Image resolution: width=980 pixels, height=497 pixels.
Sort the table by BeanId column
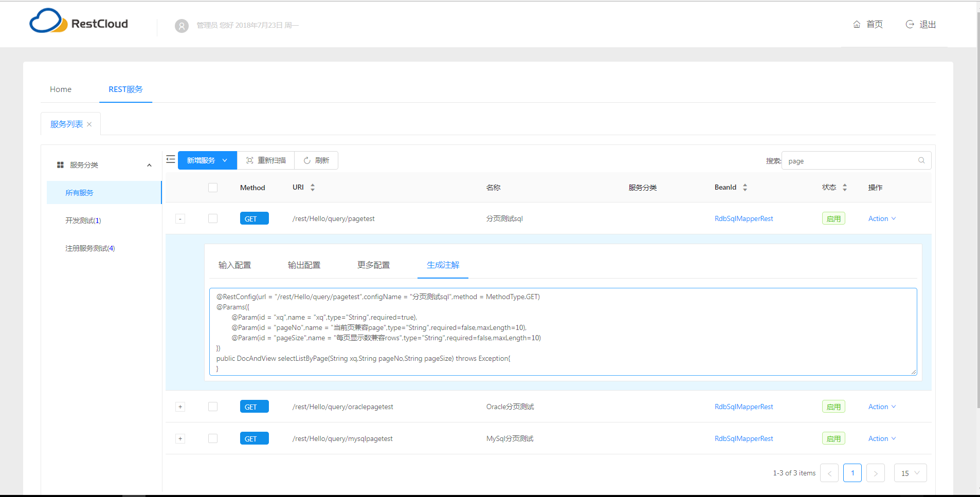745,188
